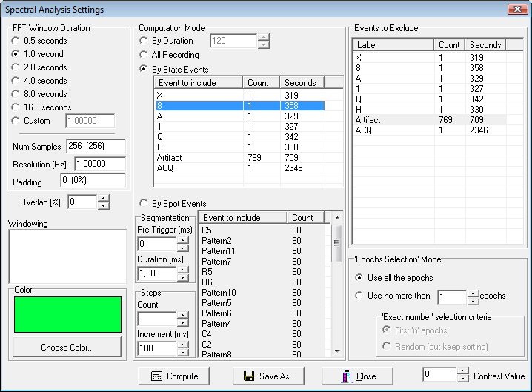This screenshot has width=532, height=392.
Task: Decrease Increment (ms) with down arrow
Action: (x=183, y=352)
